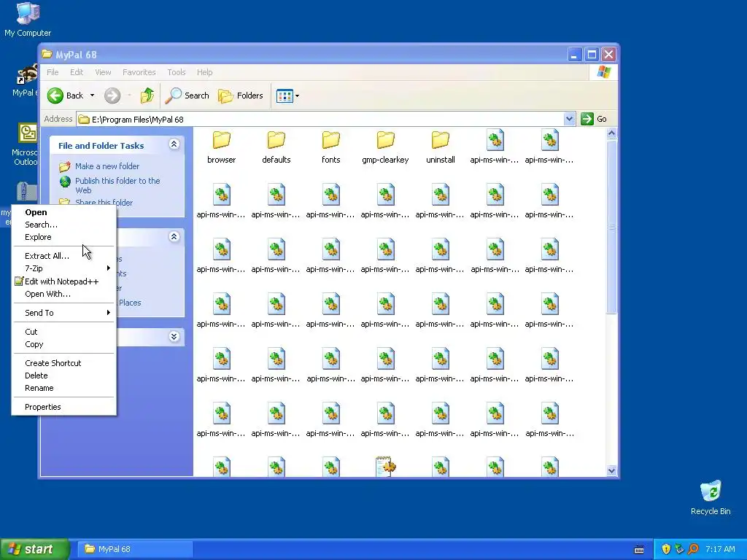
Task: Click the Back arrow toolbar icon
Action: [x=55, y=96]
